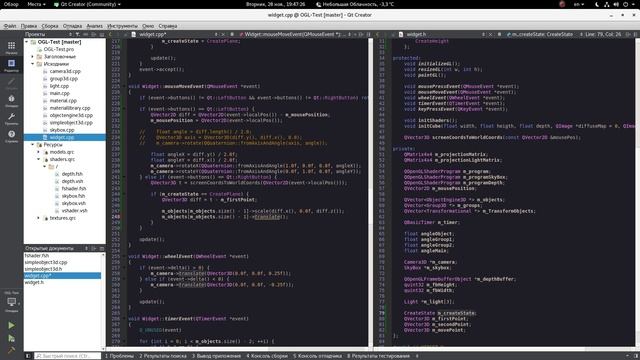The height and width of the screenshot is (360, 640).
Task: Toggle sidebar visibility button at bottom left
Action: pos(28,356)
